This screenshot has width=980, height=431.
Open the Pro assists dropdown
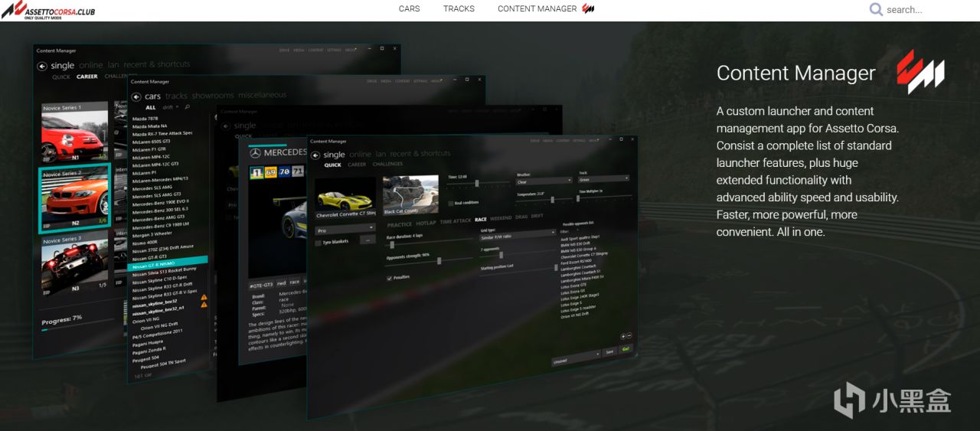click(345, 230)
